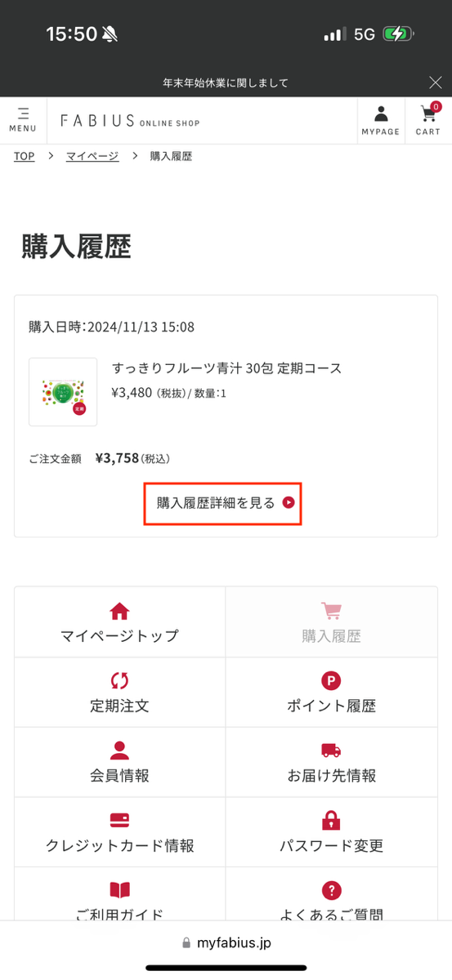Follow the マイページ breadcrumb link
Image resolution: width=452 pixels, height=980 pixels.
click(x=92, y=156)
